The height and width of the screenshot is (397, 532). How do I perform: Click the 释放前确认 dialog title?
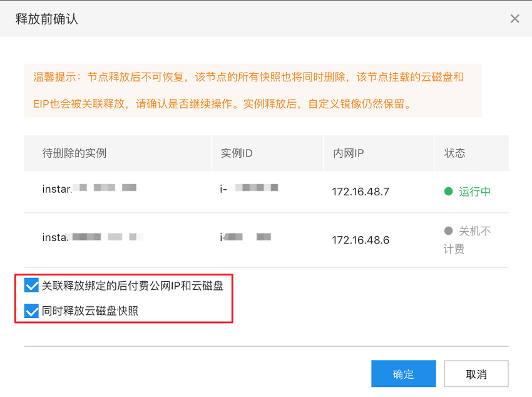[46, 19]
